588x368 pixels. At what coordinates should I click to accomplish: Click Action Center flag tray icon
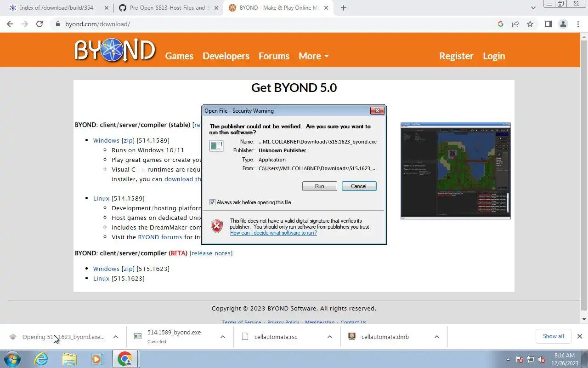520,359
